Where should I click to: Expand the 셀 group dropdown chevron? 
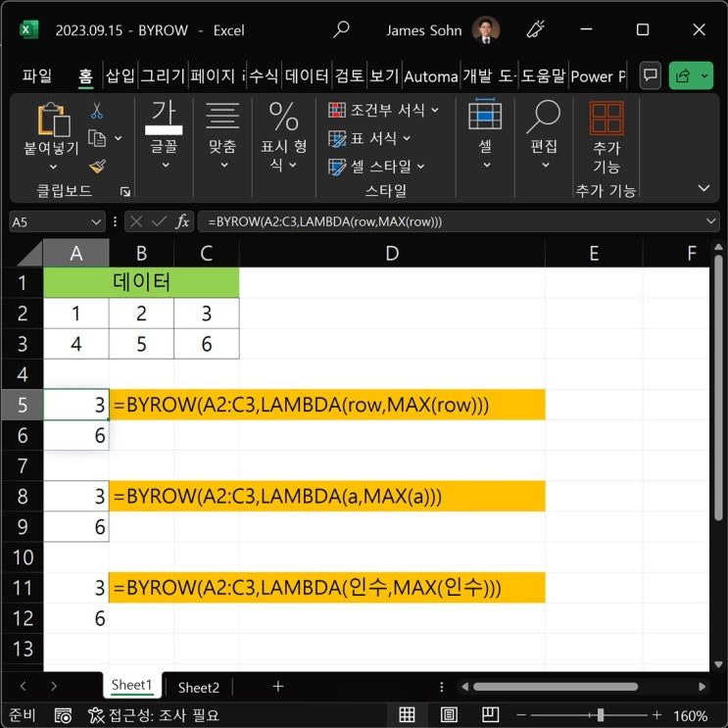pyautogui.click(x=487, y=165)
